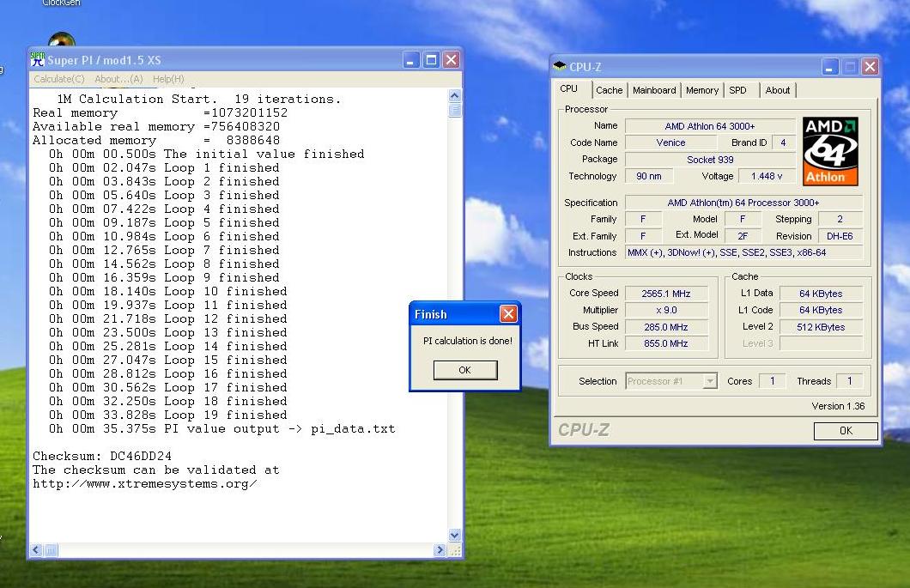Viewport: 910px width, 588px height.
Task: Switch to the About tab in CPU-Z
Action: 777,90
